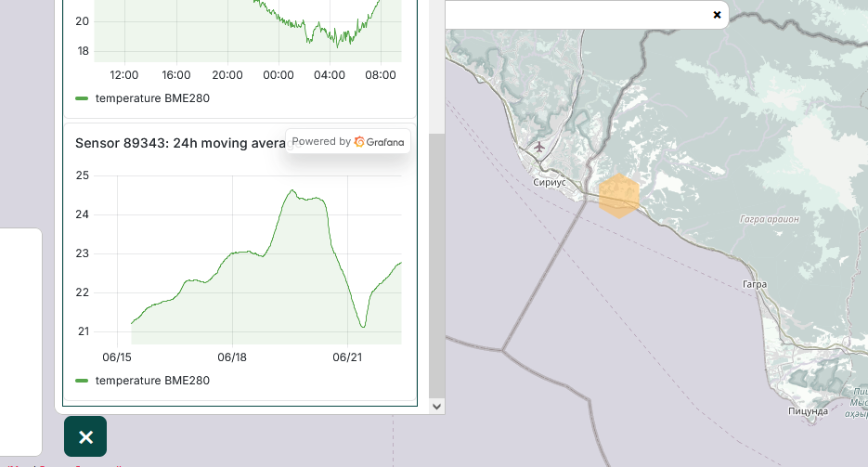
Task: Click the 18 value on top chart y-axis
Action: (83, 51)
